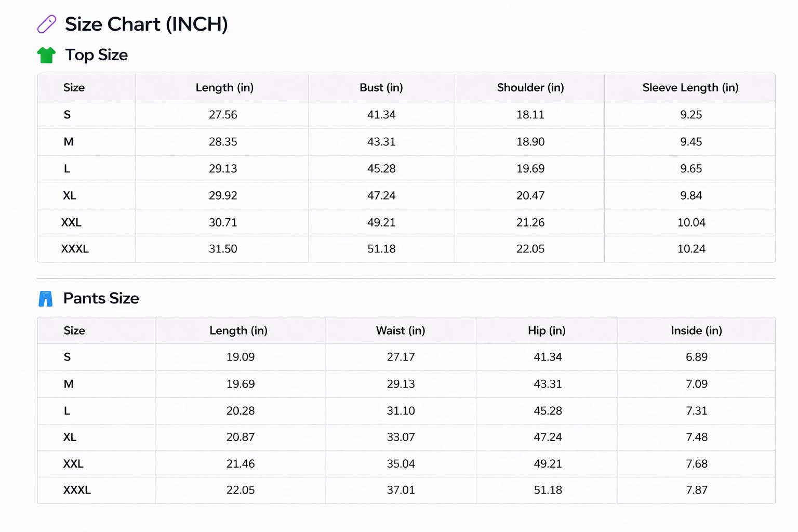This screenshot has height=532, width=798.
Task: Click the Hip (in) column header
Action: 547,331
